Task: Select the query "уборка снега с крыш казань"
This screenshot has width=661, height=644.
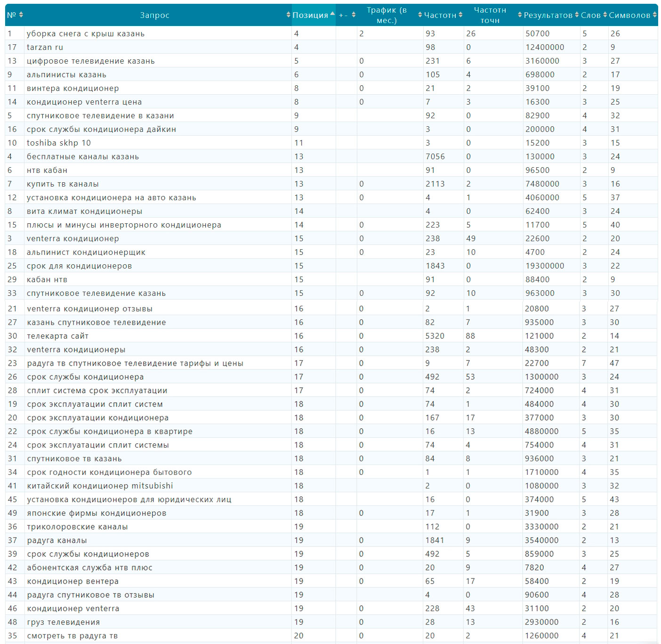Action: [86, 33]
